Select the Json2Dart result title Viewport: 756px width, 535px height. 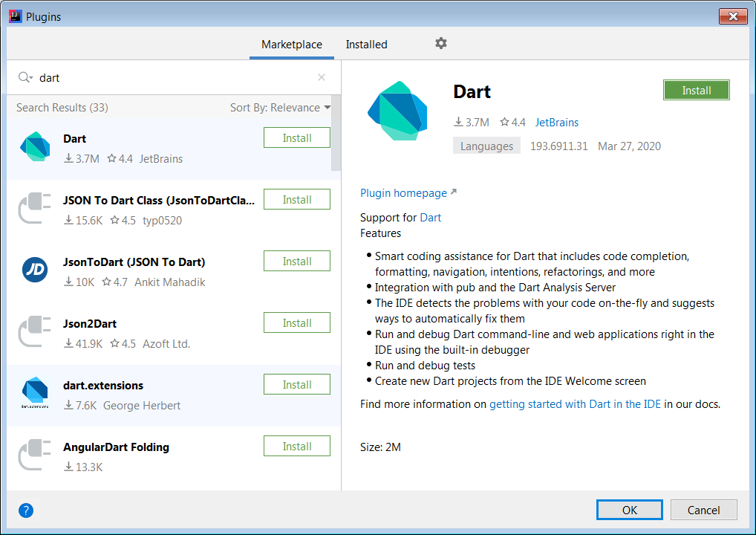(x=90, y=324)
